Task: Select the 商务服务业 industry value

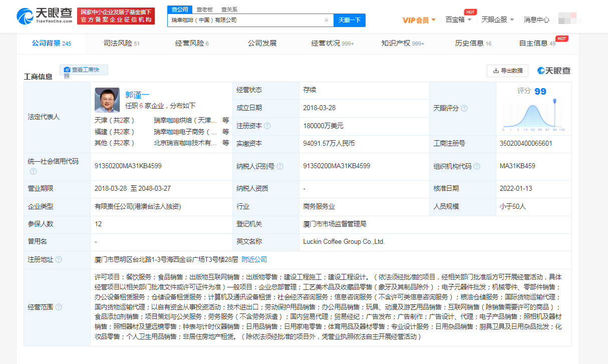Action: [x=319, y=206]
